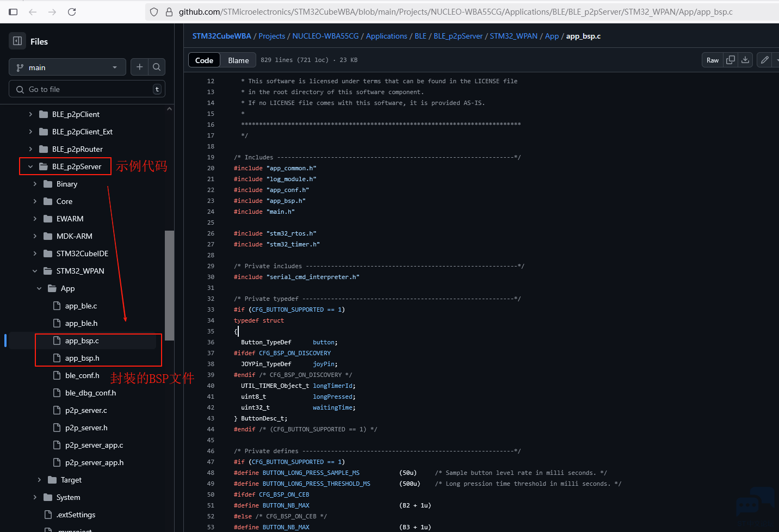
Task: Reload the GitHub page
Action: [72, 12]
